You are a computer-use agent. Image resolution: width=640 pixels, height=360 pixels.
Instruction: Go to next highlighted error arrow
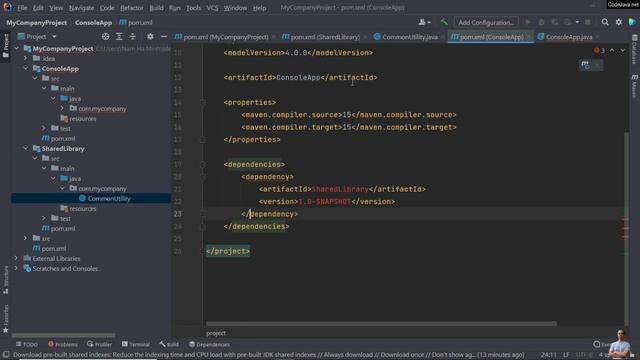tap(622, 50)
